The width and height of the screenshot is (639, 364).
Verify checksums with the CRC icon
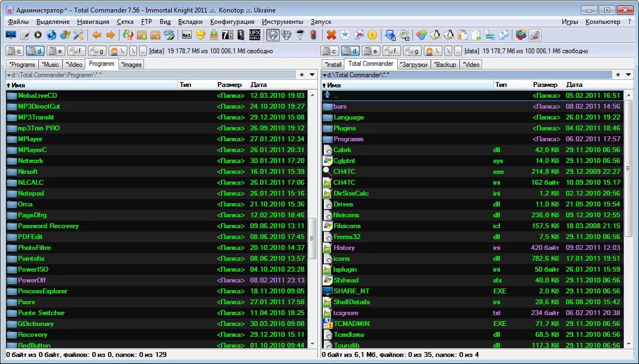click(x=168, y=35)
